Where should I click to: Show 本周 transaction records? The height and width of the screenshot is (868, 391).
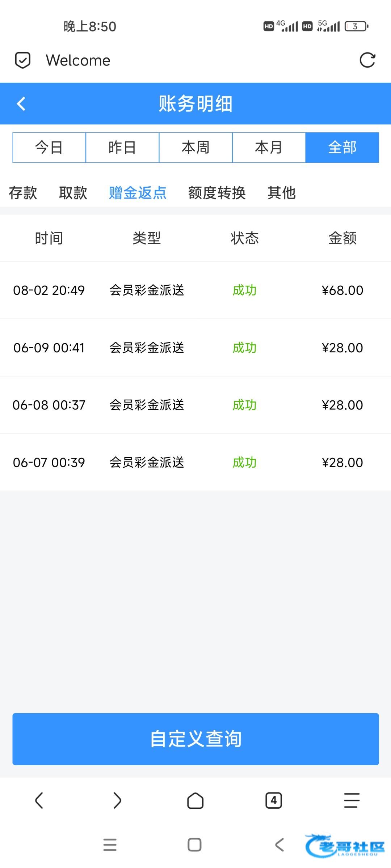195,148
